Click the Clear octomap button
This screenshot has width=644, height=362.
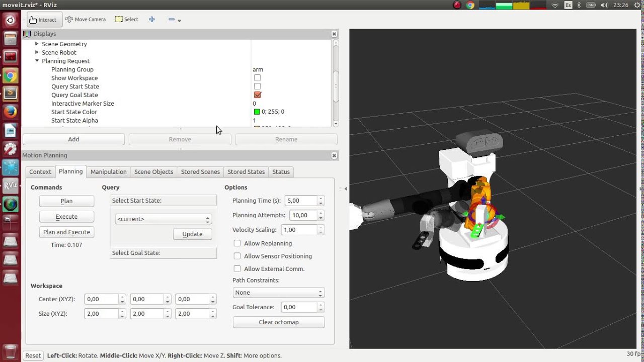tap(279, 322)
